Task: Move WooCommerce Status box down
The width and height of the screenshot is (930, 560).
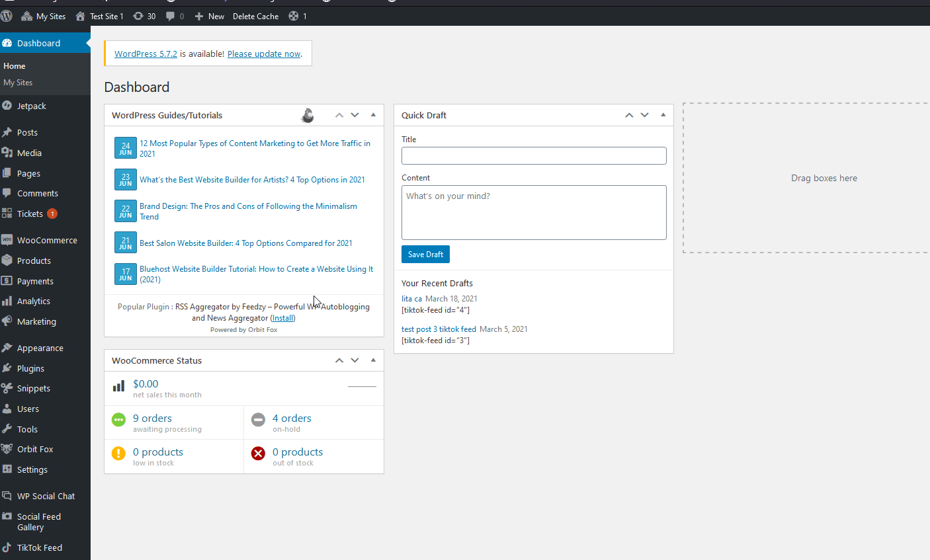Action: (x=355, y=360)
